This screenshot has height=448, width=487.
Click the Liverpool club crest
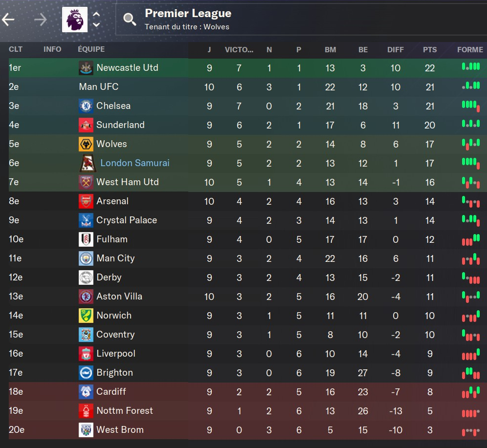click(x=86, y=354)
